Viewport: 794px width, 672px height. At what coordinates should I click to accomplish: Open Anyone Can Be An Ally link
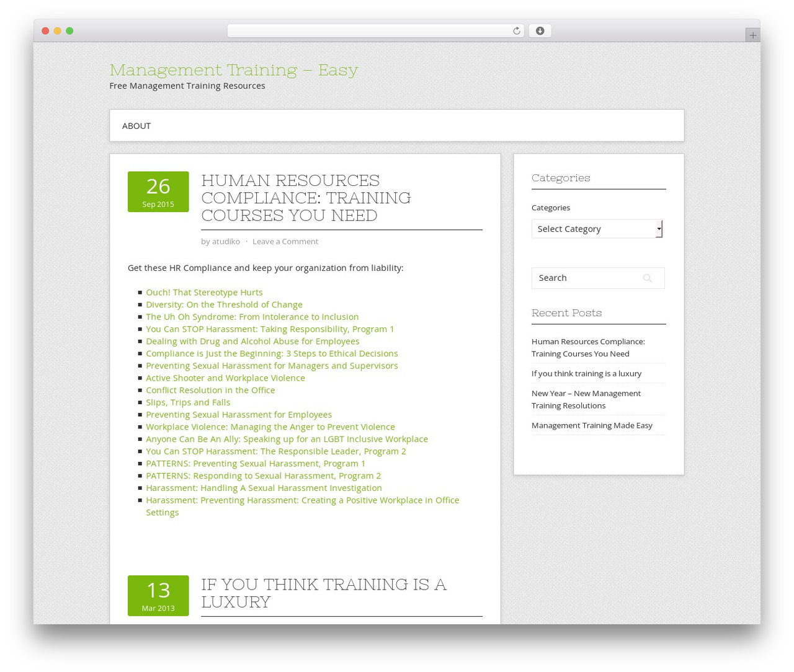point(287,439)
